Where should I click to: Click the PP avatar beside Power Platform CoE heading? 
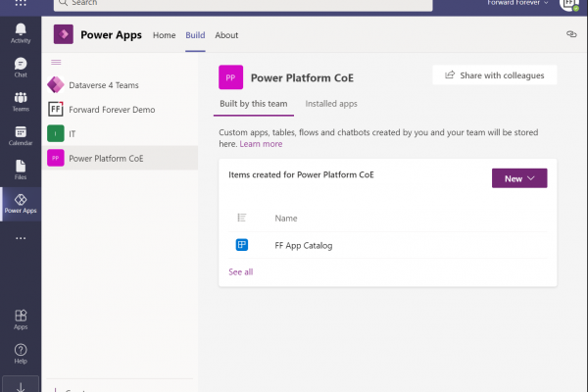point(230,77)
